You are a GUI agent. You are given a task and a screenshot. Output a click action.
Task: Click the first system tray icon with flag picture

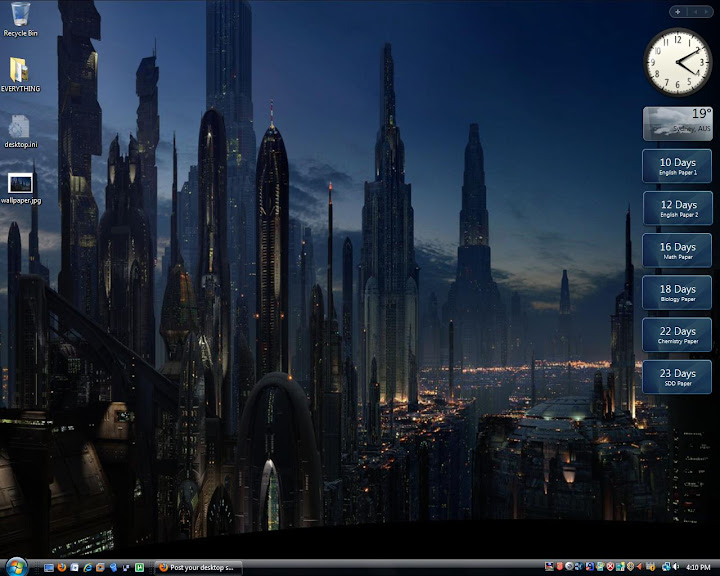549,566
